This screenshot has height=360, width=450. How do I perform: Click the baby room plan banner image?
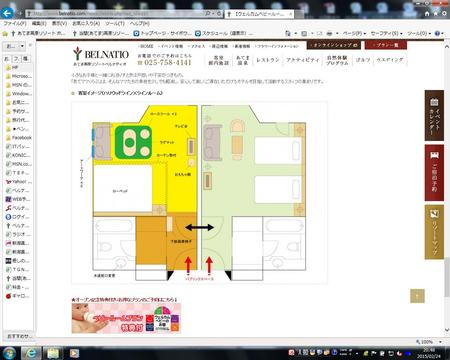[x=126, y=318]
